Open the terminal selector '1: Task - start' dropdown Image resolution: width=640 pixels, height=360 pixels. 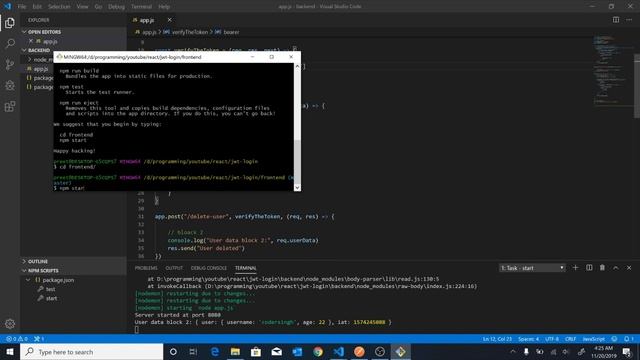coord(532,268)
